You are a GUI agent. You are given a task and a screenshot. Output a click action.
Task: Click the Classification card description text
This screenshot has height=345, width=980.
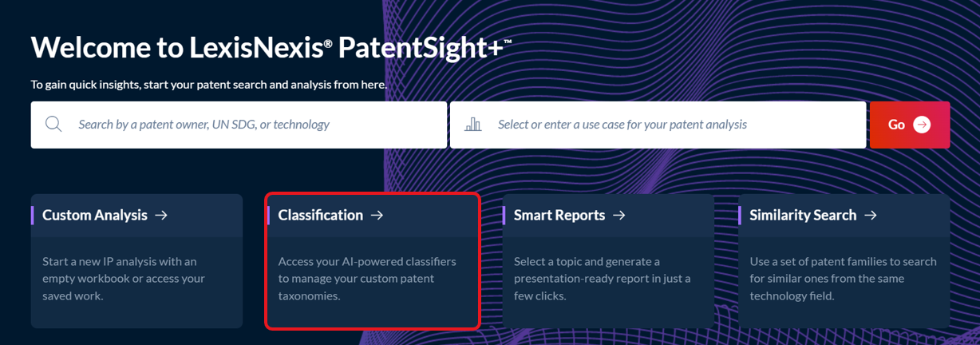[367, 279]
